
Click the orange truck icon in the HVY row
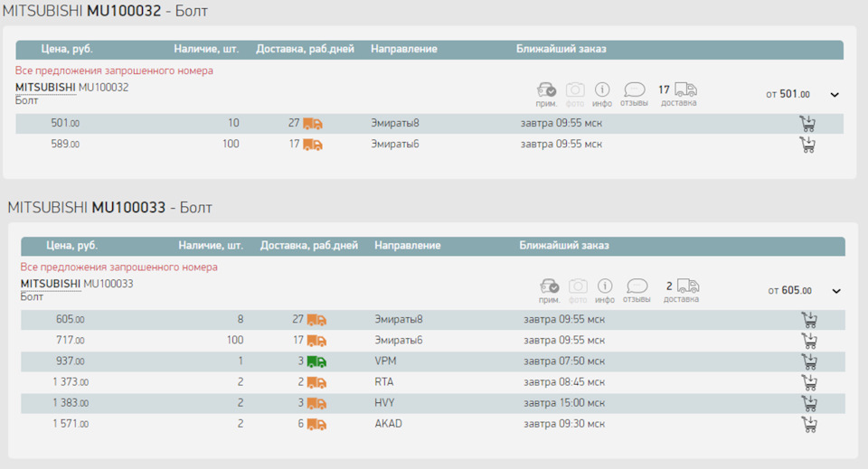click(x=316, y=404)
